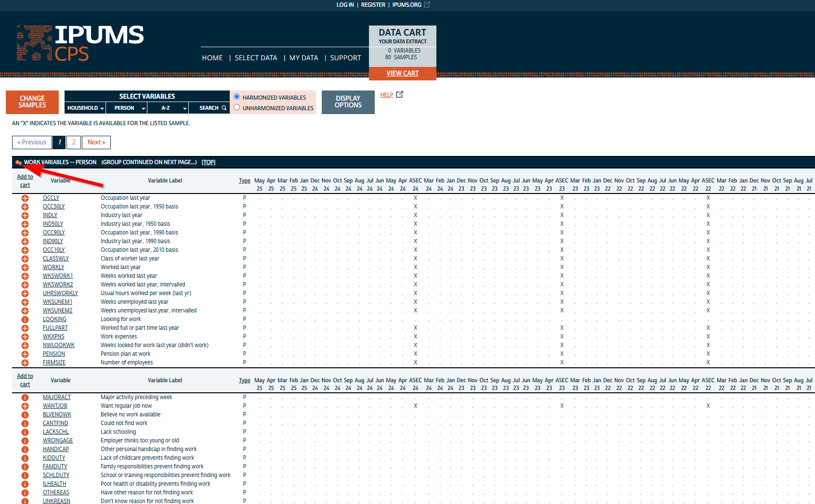
Task: Open KIDDUTY variable description link
Action: [x=54, y=458]
